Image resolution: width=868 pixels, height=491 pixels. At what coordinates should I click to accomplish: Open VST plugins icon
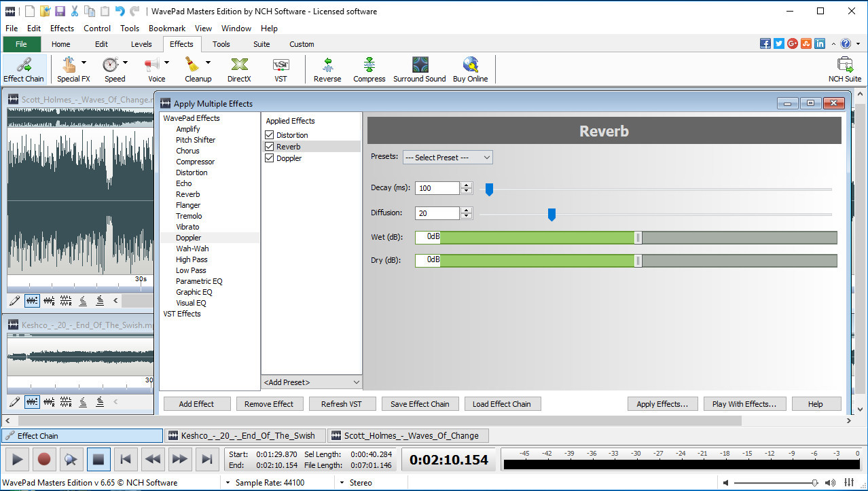[281, 69]
